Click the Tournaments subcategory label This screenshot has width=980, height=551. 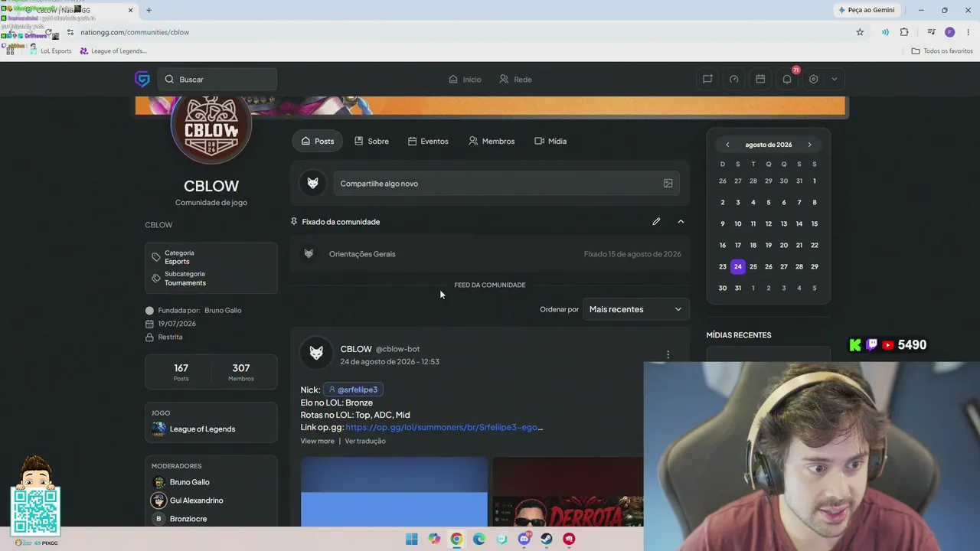point(185,283)
